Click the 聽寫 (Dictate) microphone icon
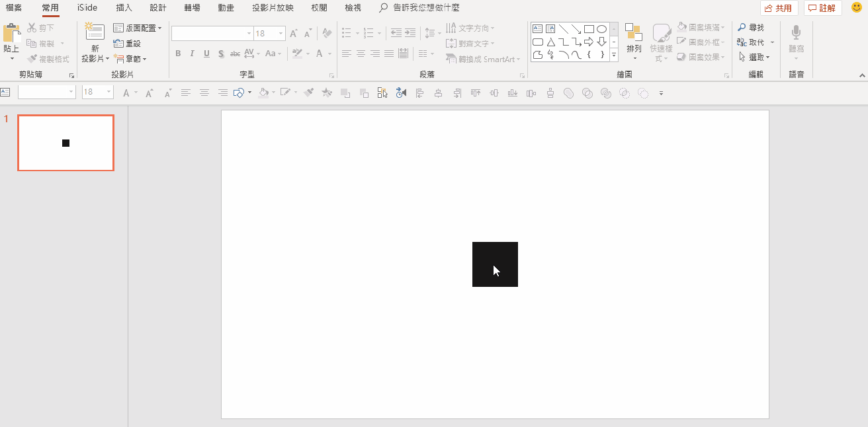Screen dimensions: 868x427 (x=796, y=32)
